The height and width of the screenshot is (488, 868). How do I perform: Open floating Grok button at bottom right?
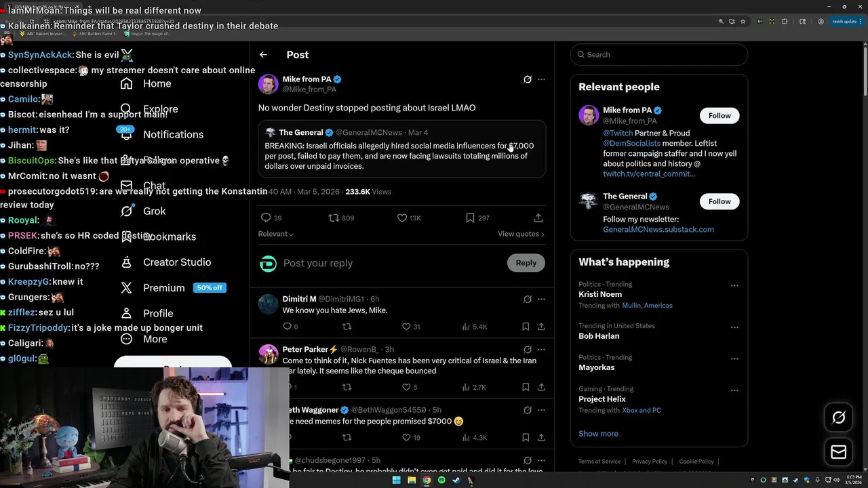tap(839, 418)
